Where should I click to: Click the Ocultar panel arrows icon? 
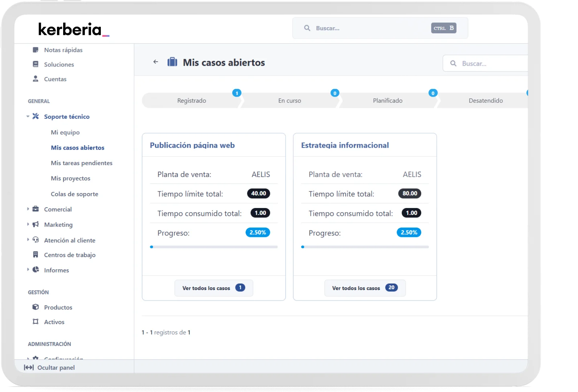coord(29,367)
